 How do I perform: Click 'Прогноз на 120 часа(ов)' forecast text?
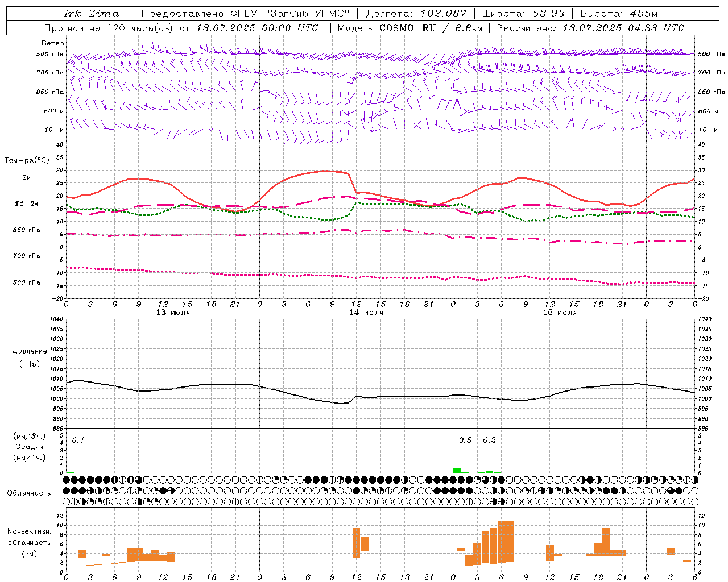[x=109, y=28]
